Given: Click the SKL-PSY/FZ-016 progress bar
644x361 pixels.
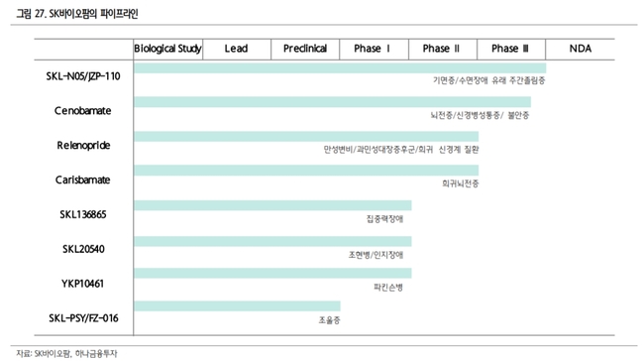Looking at the screenshot, I should tap(237, 305).
